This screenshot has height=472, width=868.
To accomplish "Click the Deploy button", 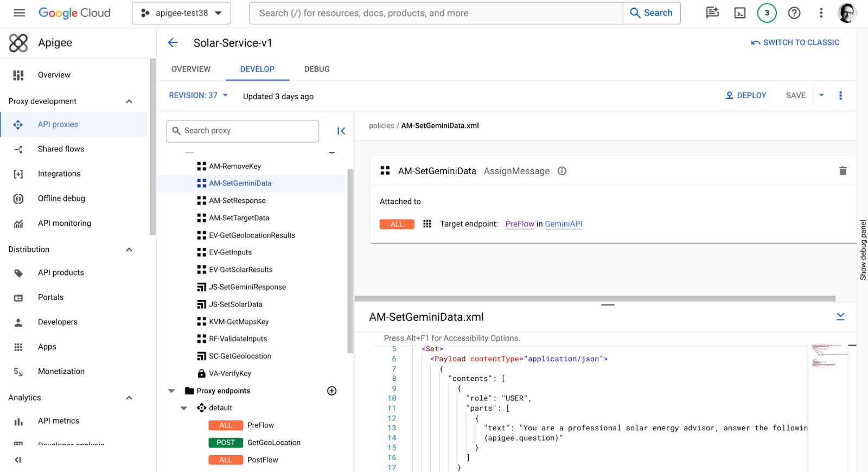I will 746,95.
